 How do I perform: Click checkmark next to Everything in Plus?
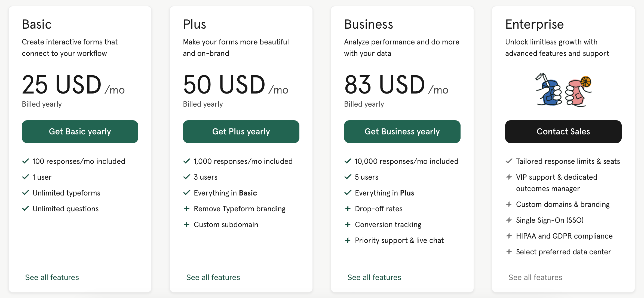coord(348,193)
